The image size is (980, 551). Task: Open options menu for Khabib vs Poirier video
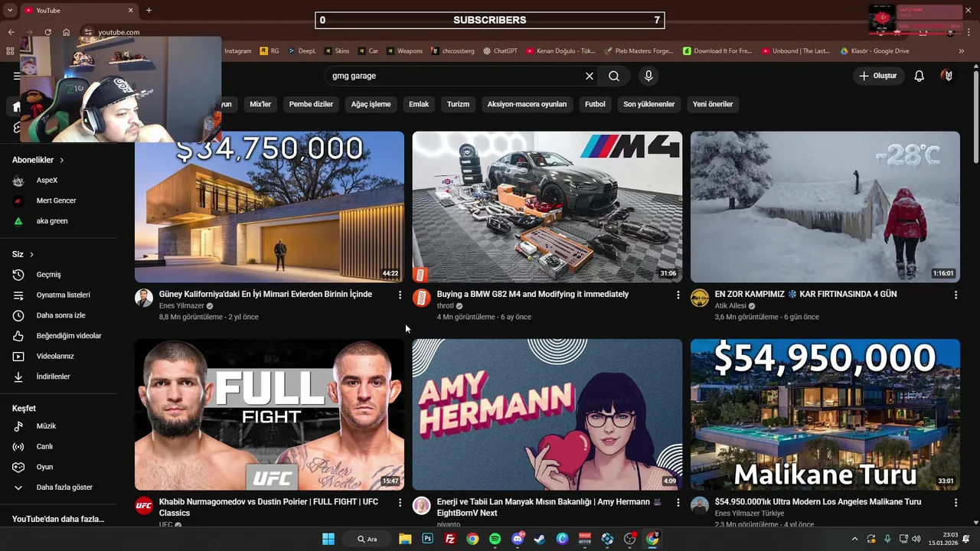tap(400, 503)
